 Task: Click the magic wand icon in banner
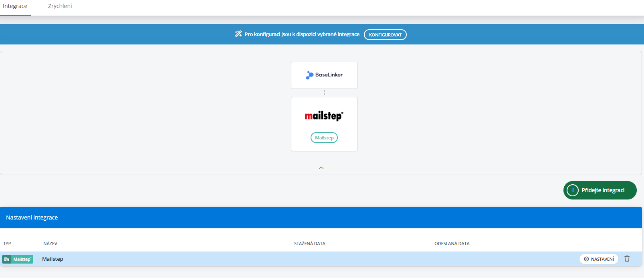(238, 34)
